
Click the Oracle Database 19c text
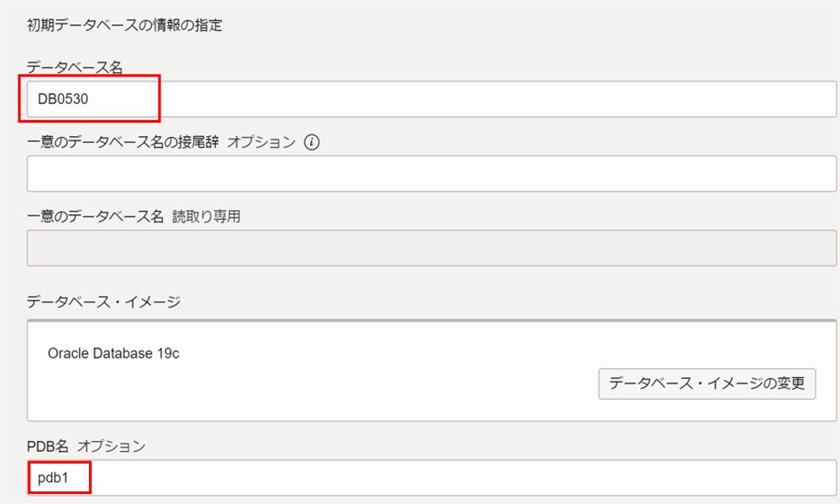(x=113, y=353)
